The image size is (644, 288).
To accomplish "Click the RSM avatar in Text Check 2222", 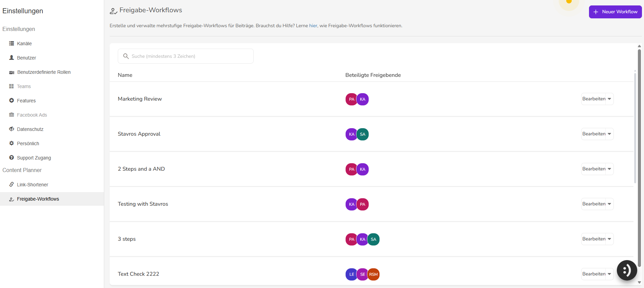I will click(373, 274).
